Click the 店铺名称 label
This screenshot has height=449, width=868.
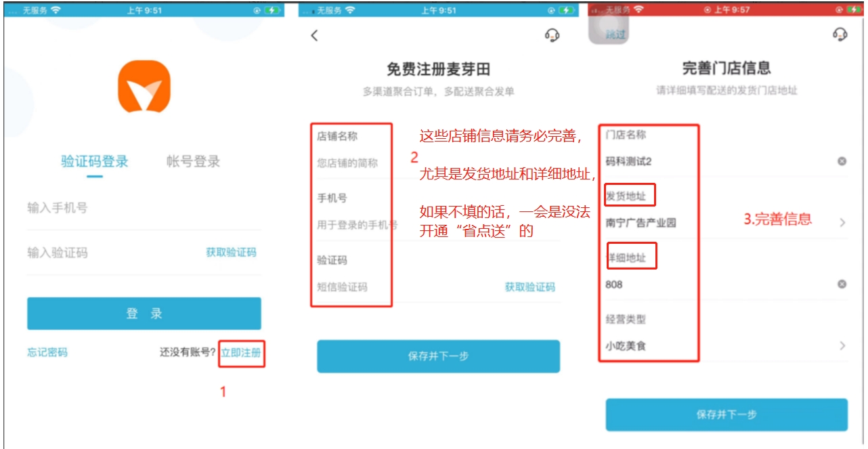[x=337, y=136]
